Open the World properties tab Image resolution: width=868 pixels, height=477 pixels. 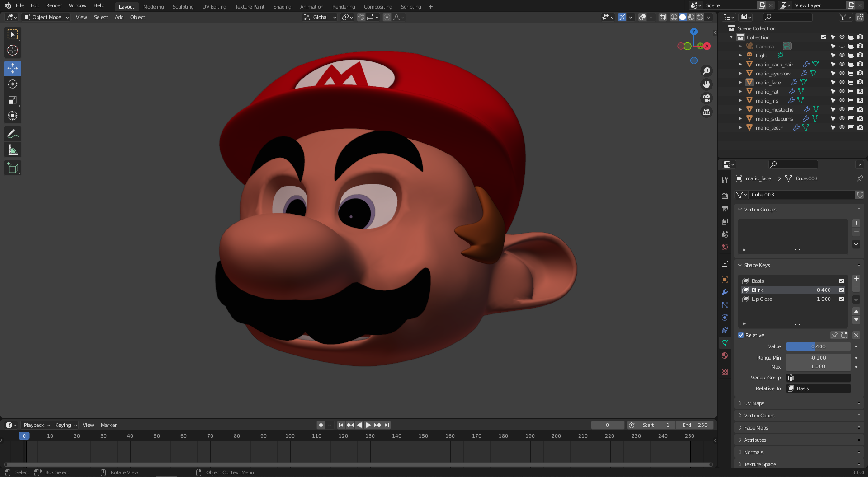[x=725, y=247]
